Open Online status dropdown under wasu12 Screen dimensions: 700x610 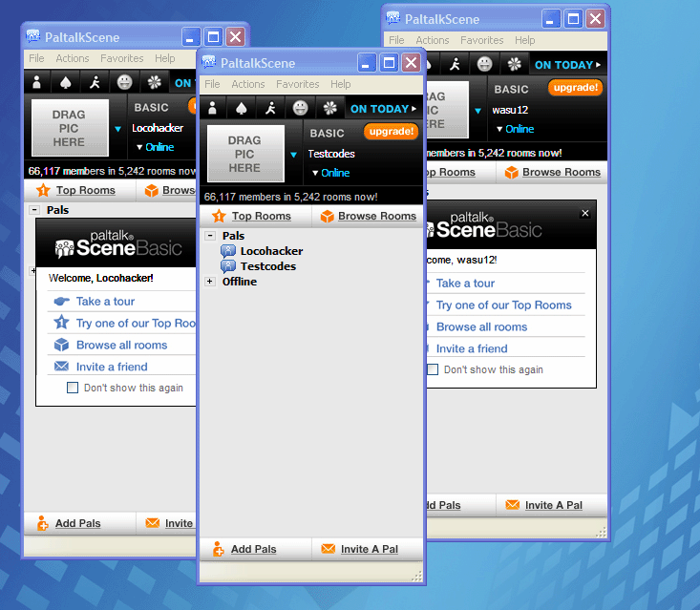tap(515, 129)
